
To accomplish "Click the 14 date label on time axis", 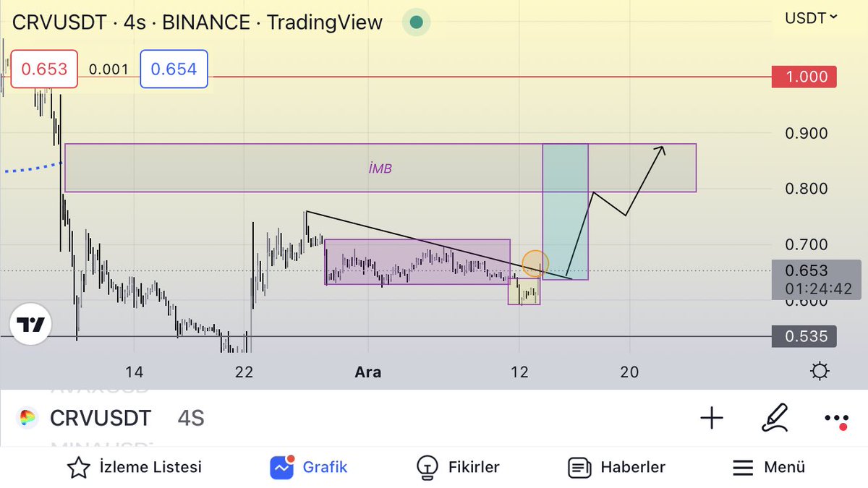I will (134, 372).
